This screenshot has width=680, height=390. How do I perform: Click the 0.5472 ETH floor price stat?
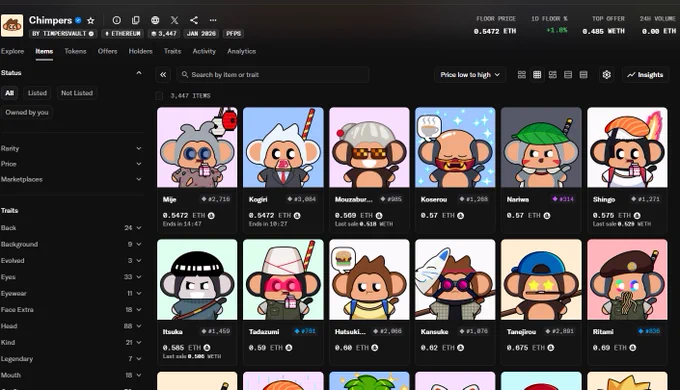click(495, 31)
